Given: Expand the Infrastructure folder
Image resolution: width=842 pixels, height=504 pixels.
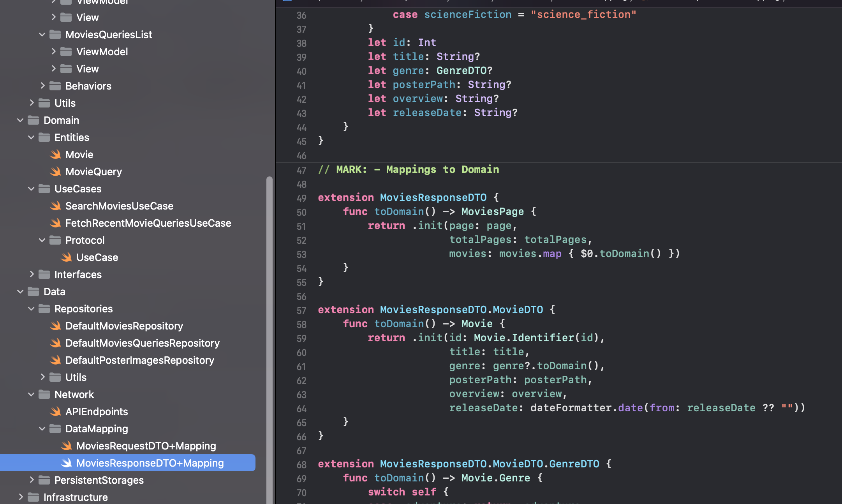Looking at the screenshot, I should (x=21, y=497).
